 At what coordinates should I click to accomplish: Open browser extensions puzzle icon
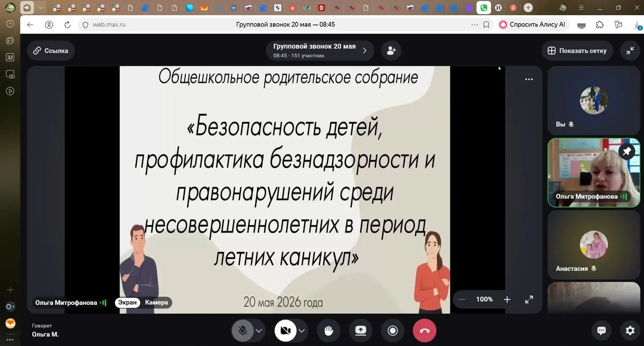[600, 25]
